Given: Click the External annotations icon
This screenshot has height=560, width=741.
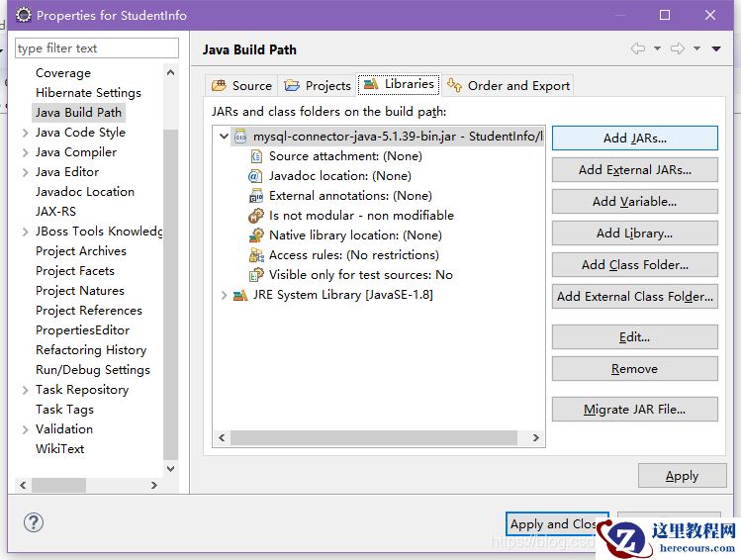Looking at the screenshot, I should (x=256, y=196).
